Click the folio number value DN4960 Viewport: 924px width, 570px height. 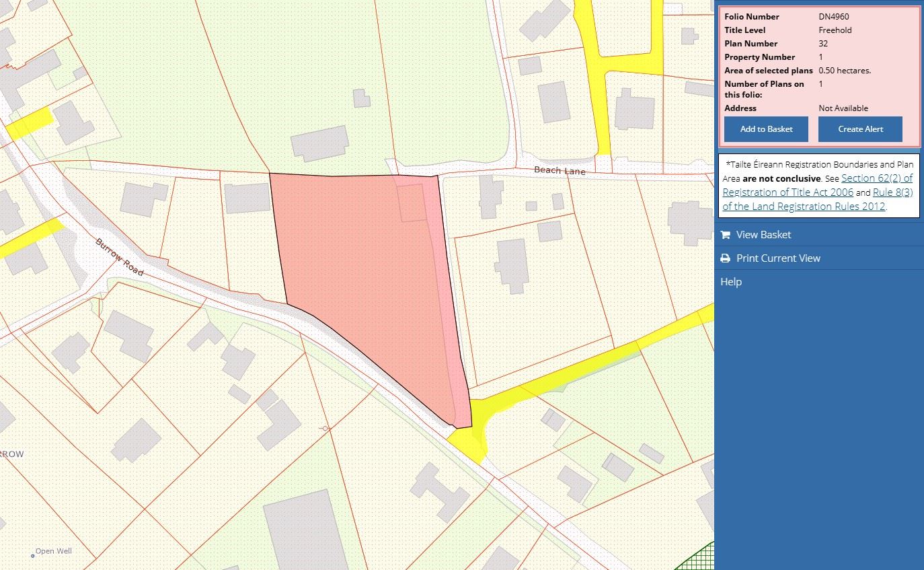(834, 16)
